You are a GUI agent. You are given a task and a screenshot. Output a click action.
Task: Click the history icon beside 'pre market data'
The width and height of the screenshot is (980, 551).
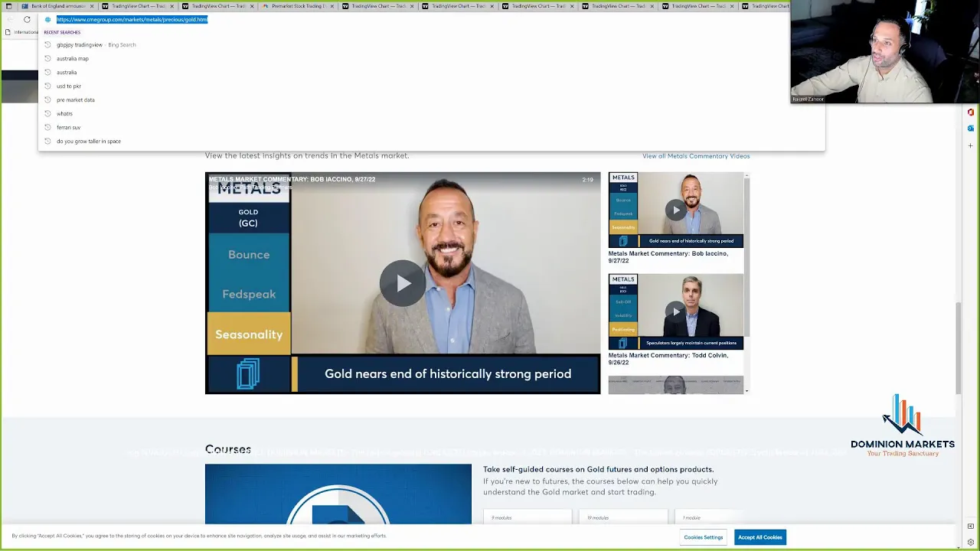tap(47, 99)
